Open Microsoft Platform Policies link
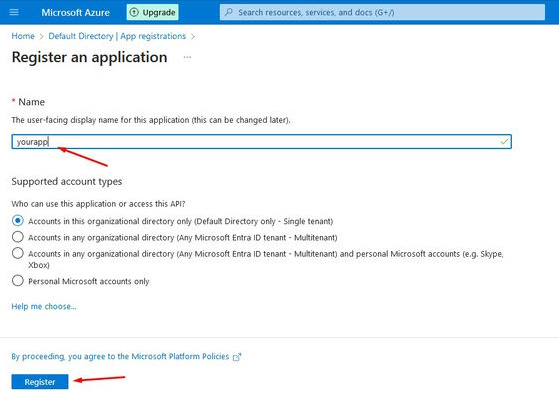This screenshot has width=559, height=398. pyautogui.click(x=120, y=356)
